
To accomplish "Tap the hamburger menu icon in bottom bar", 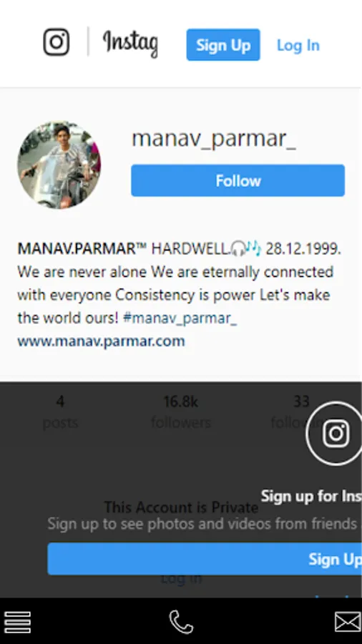I will point(17,623).
